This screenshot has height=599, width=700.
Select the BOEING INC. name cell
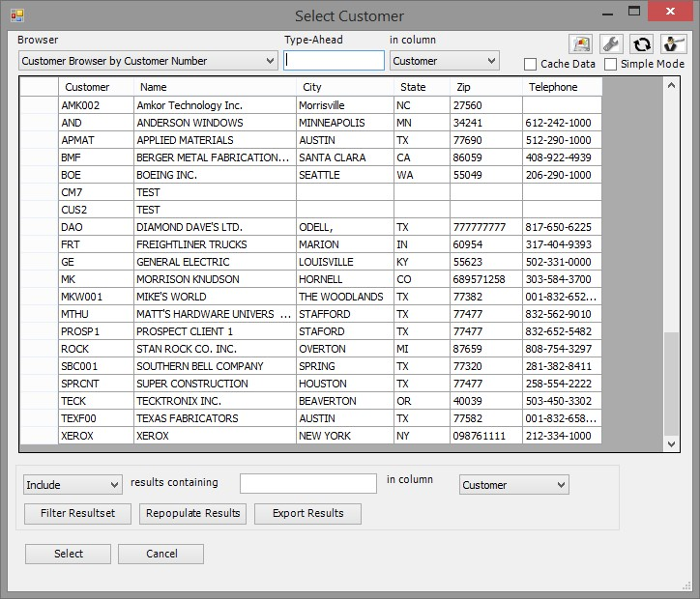click(x=215, y=175)
